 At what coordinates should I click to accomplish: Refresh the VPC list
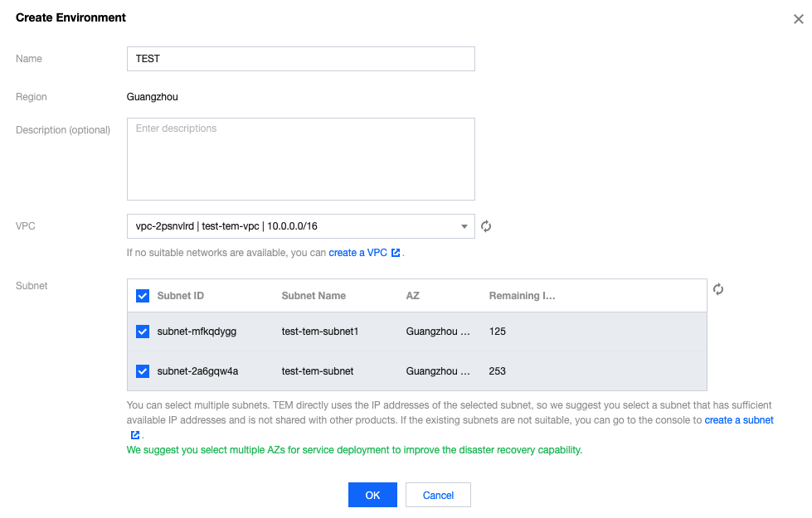pos(487,226)
